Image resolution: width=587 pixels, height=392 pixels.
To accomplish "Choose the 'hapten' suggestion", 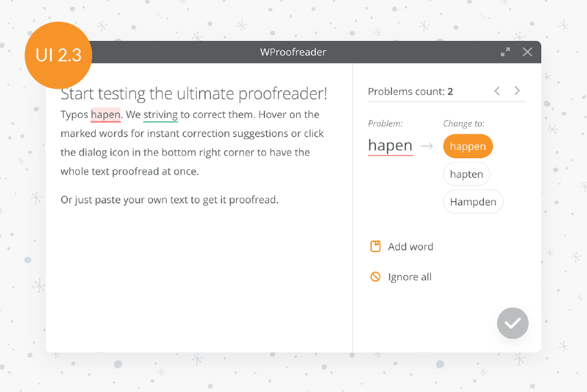I will pos(466,174).
